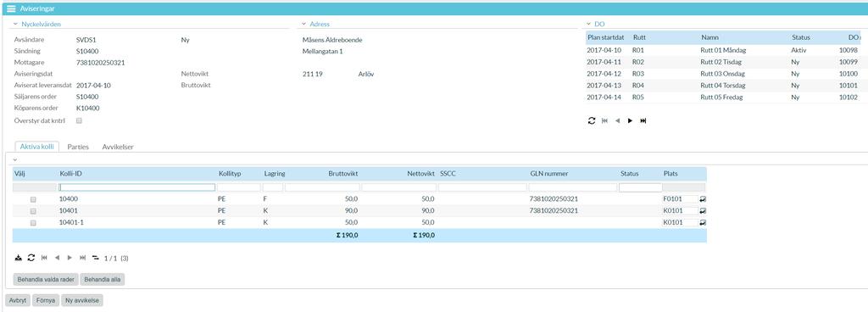Click Behandla valda rader button
The height and width of the screenshot is (312, 868).
pos(46,280)
